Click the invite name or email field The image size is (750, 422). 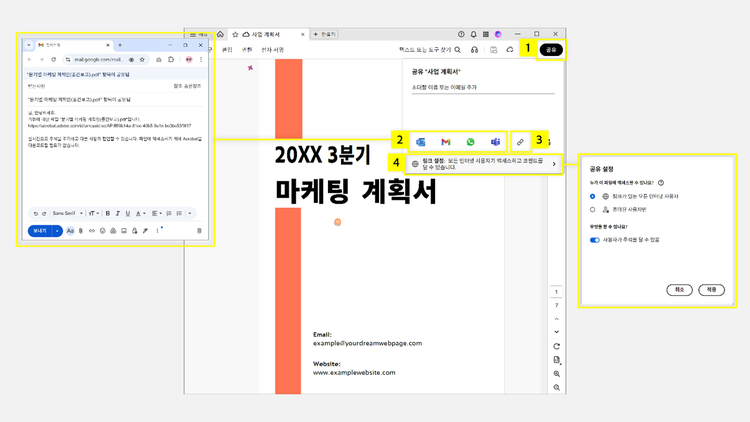(x=483, y=88)
